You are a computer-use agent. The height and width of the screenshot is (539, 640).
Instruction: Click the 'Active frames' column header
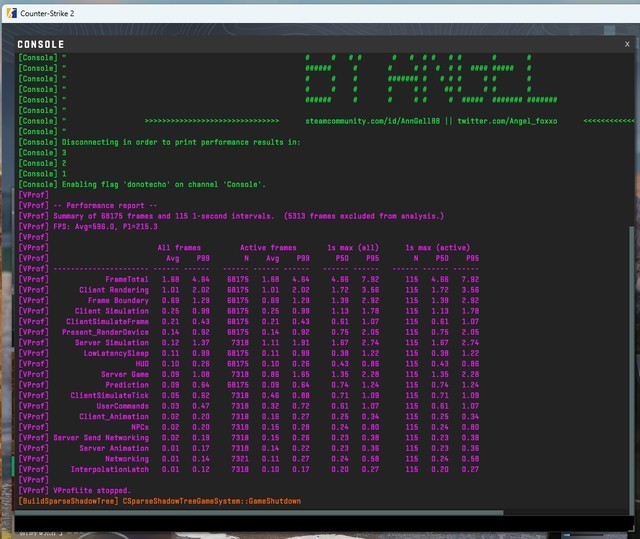[267, 248]
